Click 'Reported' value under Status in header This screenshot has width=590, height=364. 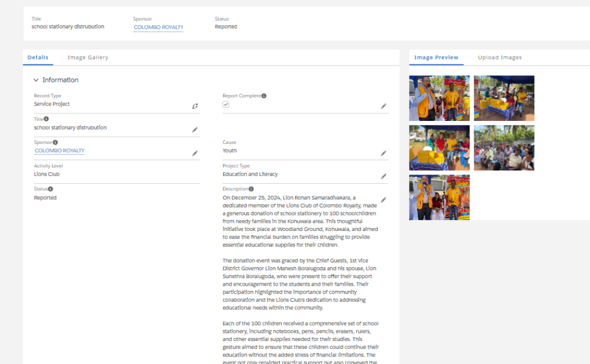coord(226,26)
